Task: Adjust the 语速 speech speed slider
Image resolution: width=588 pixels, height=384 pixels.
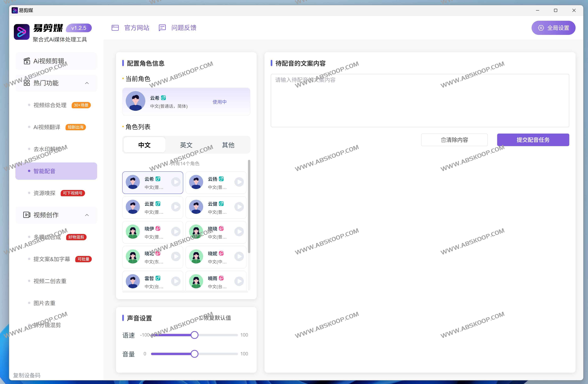Action: click(194, 335)
